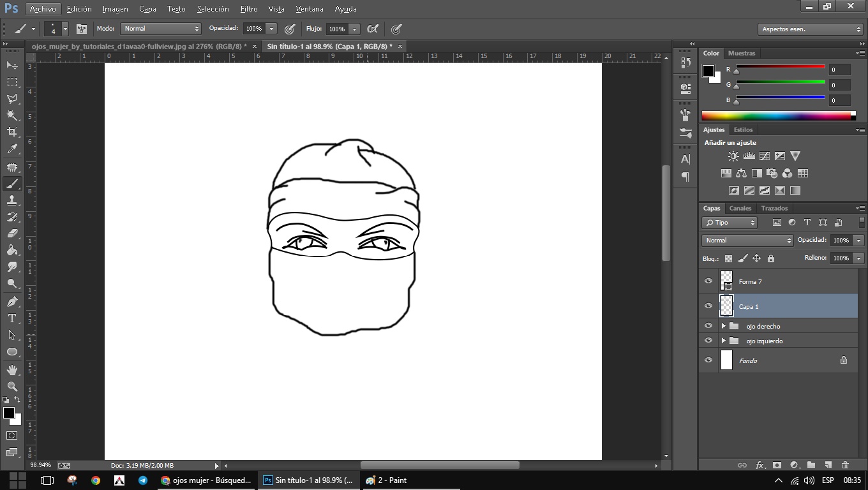Swap foreground and background colors

tap(17, 400)
